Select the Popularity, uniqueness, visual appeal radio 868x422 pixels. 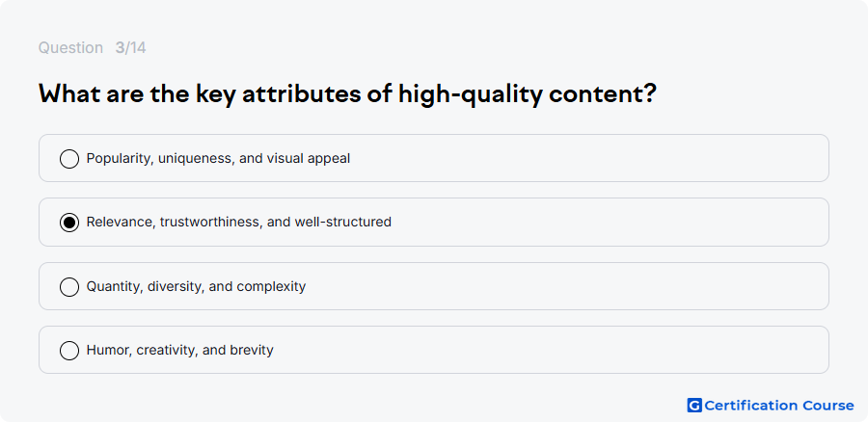point(69,159)
